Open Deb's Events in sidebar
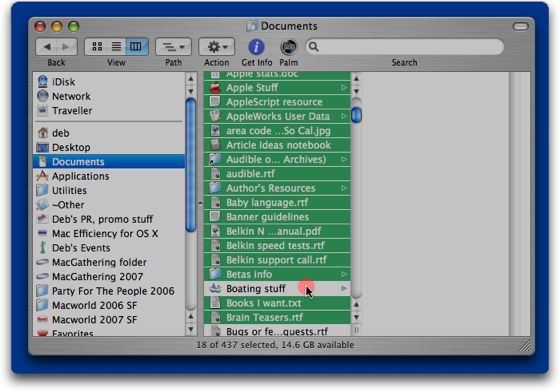Viewport: 560px width, 392px height. [109, 248]
